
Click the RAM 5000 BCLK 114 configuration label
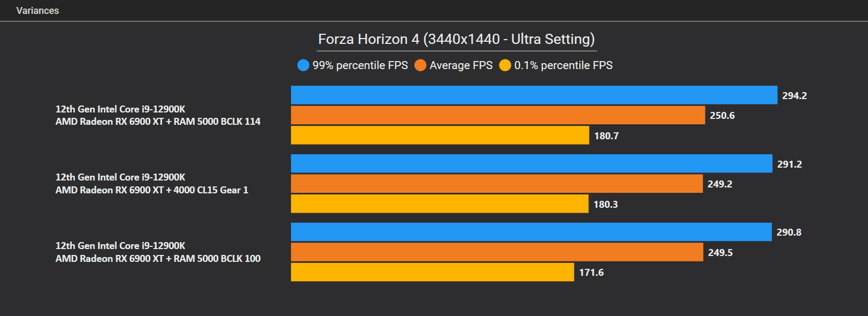pos(158,115)
